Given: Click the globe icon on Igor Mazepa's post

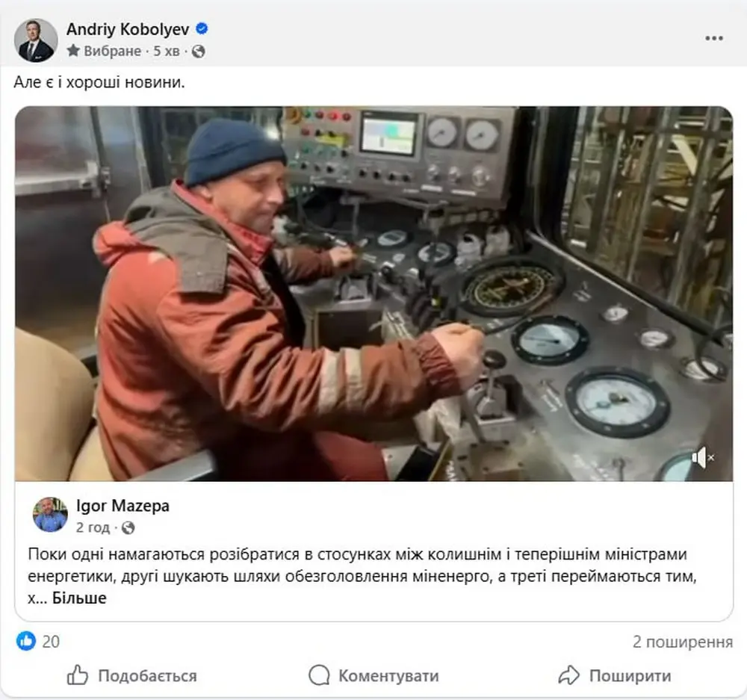Looking at the screenshot, I should click(128, 527).
